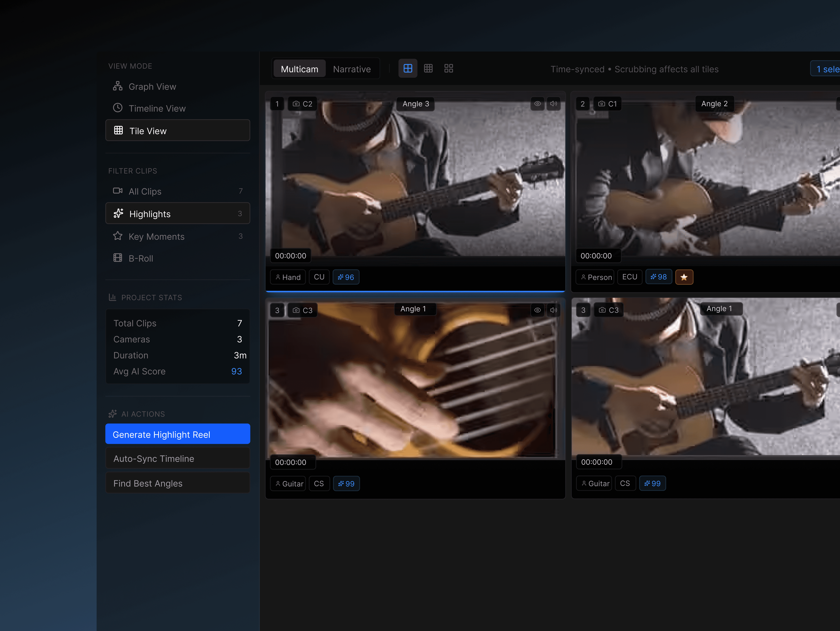Switch to the Narrative tab
840x631 pixels.
(352, 69)
